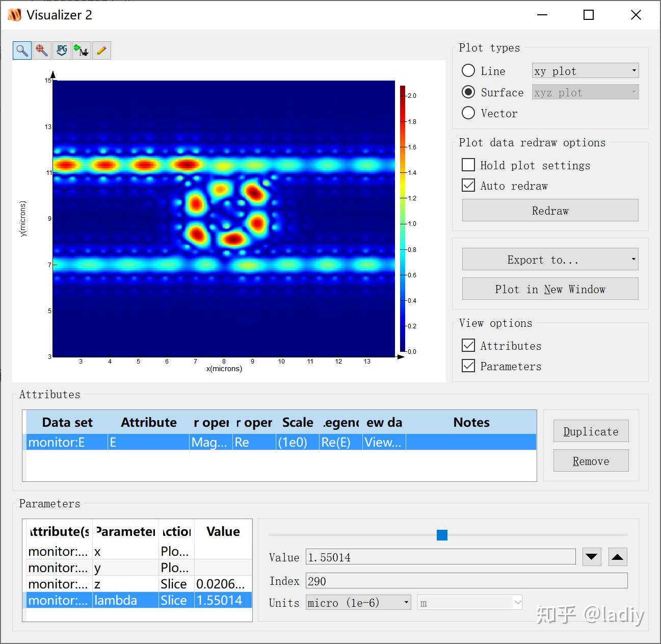
Task: Select the zoom magnifier tool
Action: tap(22, 50)
